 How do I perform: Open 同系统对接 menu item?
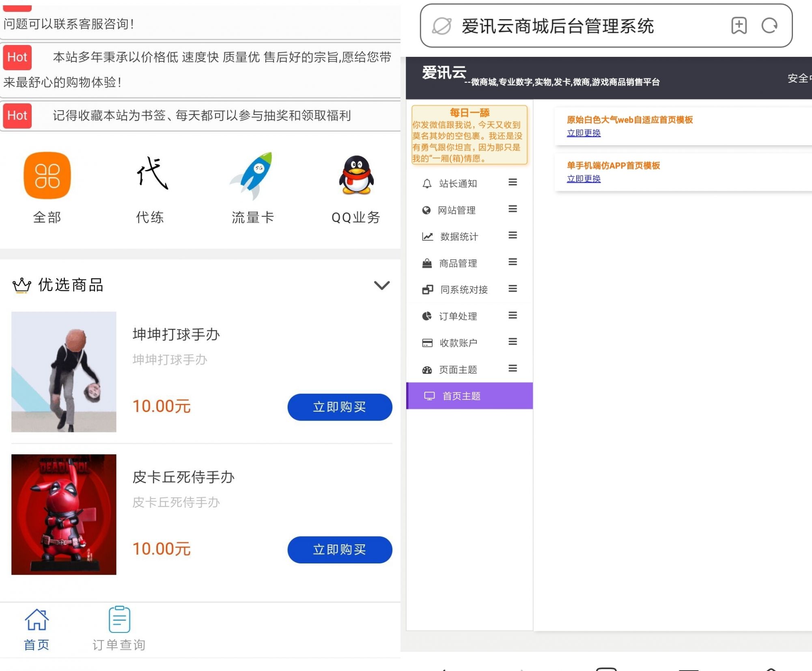[x=469, y=289]
